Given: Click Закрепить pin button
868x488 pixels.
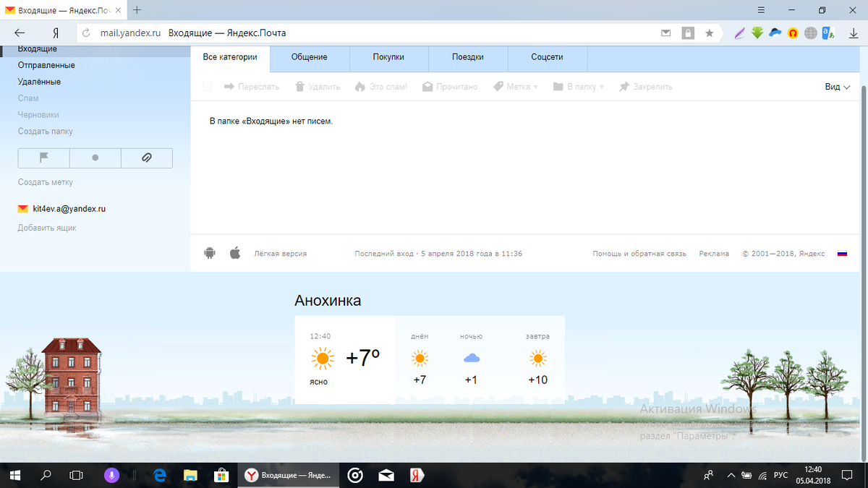Looking at the screenshot, I should click(x=645, y=87).
